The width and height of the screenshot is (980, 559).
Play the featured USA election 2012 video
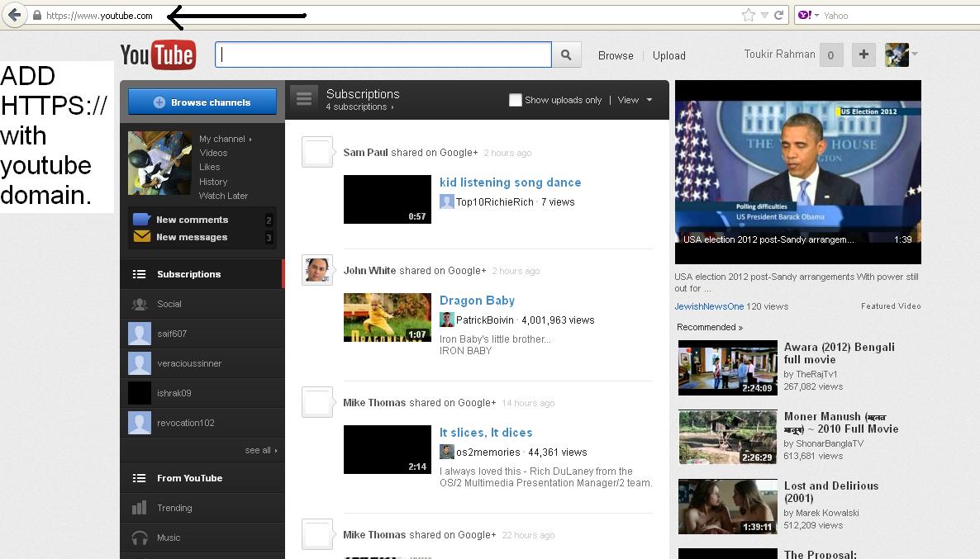pos(797,172)
